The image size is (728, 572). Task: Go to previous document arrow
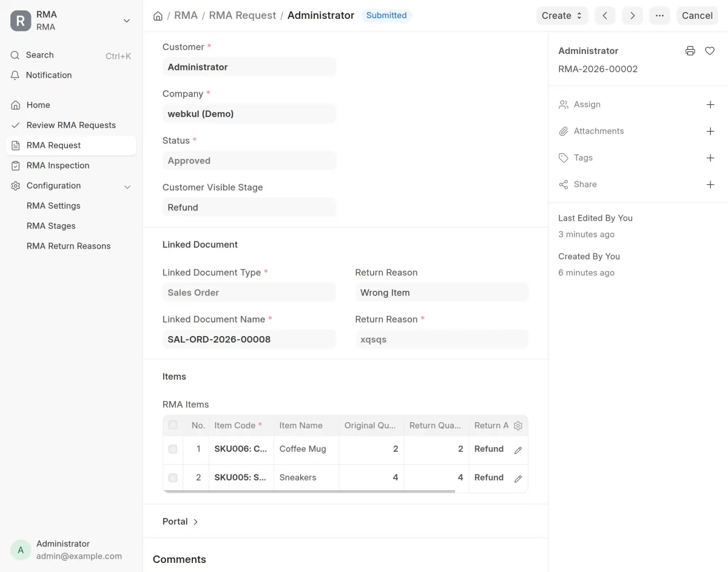(x=605, y=16)
